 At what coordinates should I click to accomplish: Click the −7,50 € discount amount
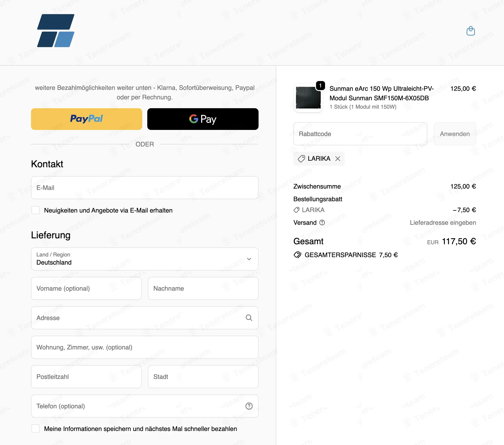coord(464,210)
